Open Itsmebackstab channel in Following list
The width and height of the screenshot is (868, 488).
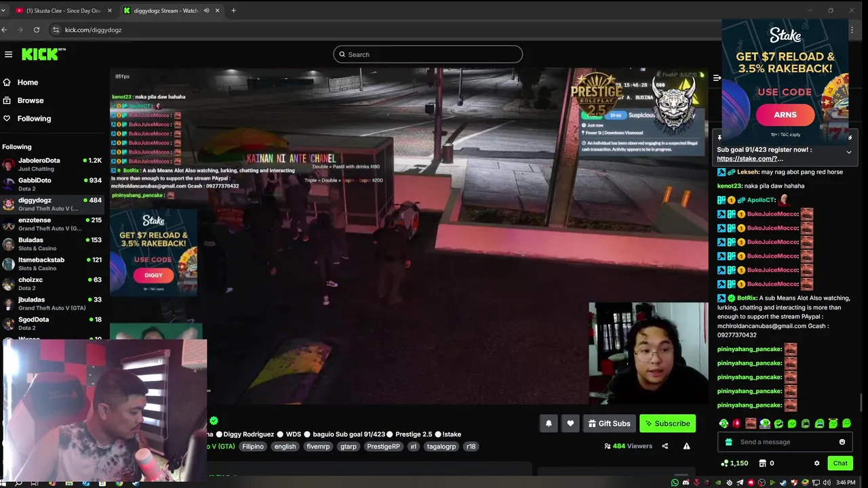pyautogui.click(x=53, y=264)
